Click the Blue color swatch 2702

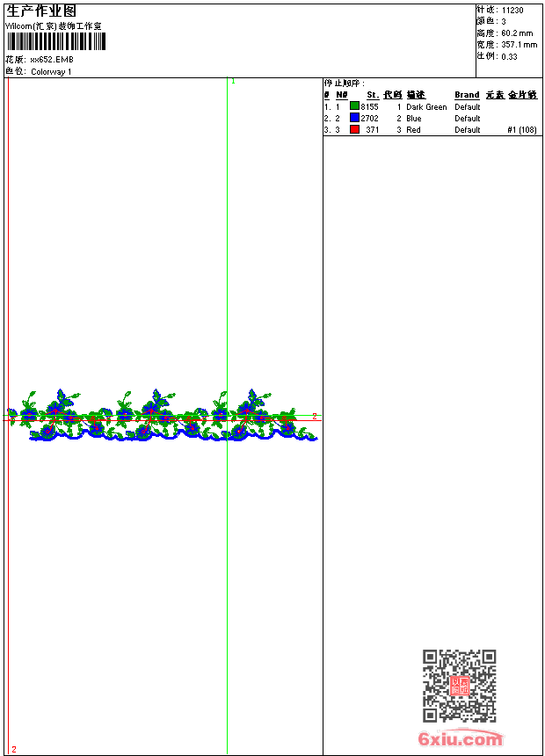coord(354,118)
